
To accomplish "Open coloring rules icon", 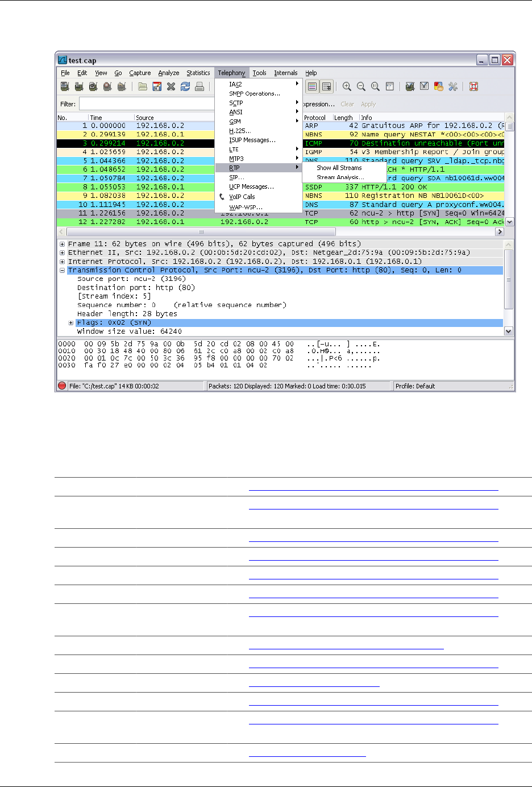I will (x=438, y=86).
